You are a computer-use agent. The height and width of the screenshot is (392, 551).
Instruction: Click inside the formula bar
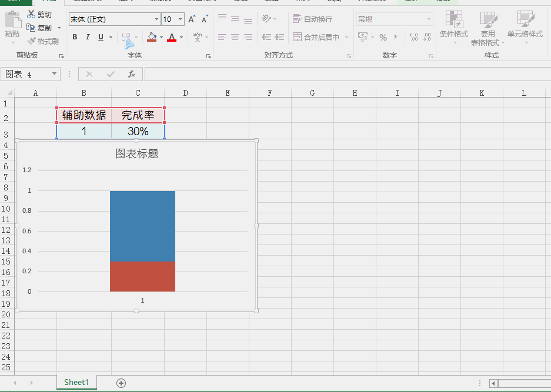348,74
